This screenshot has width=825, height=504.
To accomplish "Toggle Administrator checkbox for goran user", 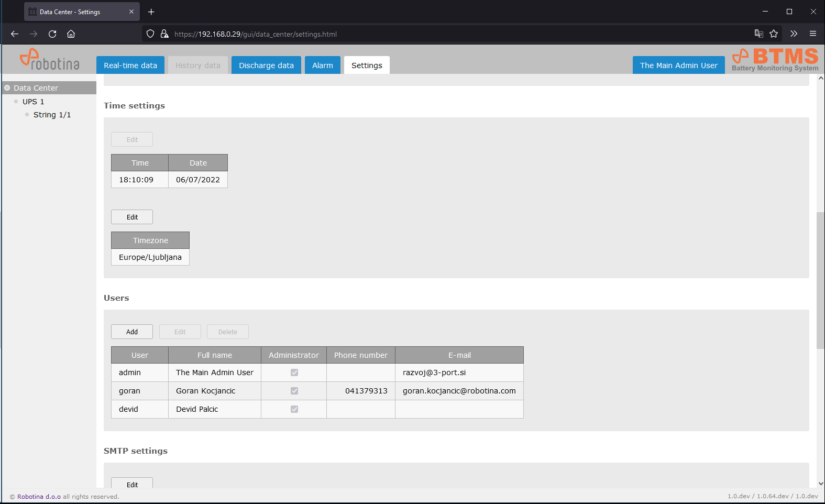I will pos(294,391).
